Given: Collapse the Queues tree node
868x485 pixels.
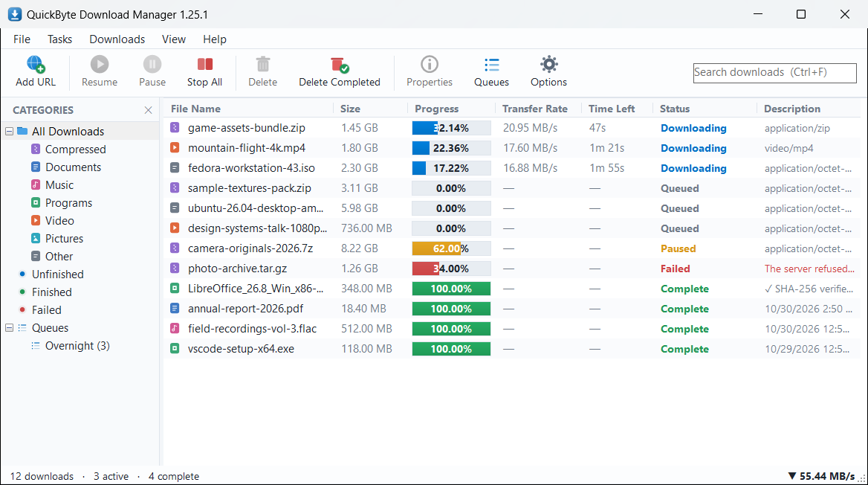Looking at the screenshot, I should point(10,327).
